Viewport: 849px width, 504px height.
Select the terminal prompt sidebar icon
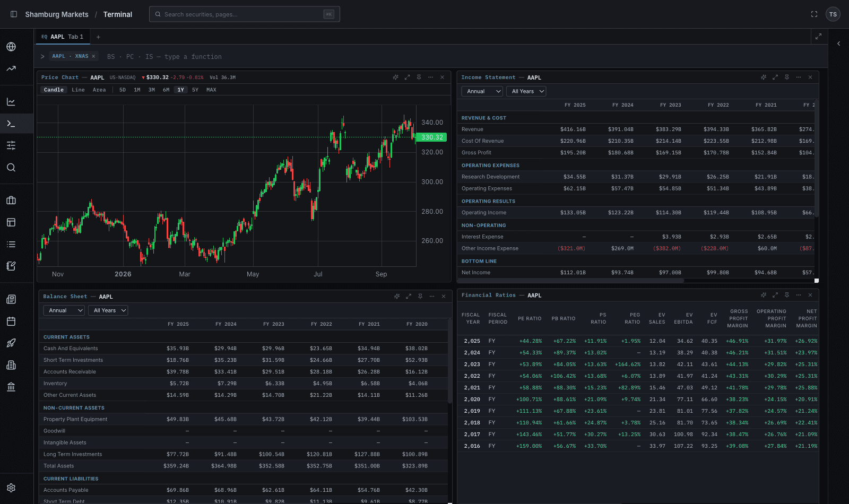[x=11, y=124]
